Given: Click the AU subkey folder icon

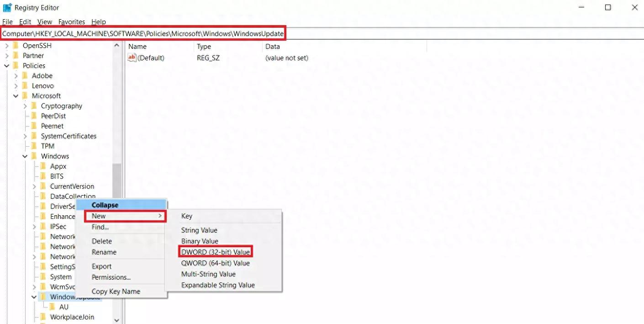Looking at the screenshot, I should point(53,307).
